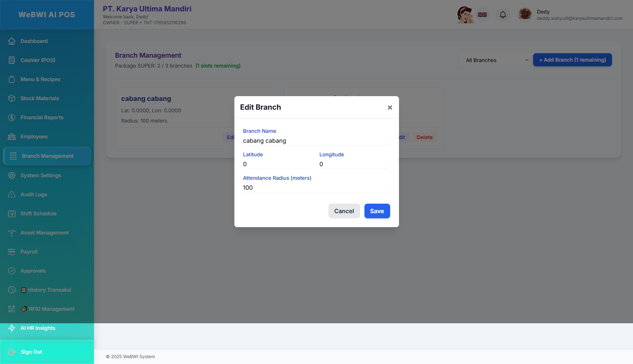Click the AI HR Insights lightning icon

click(x=12, y=328)
